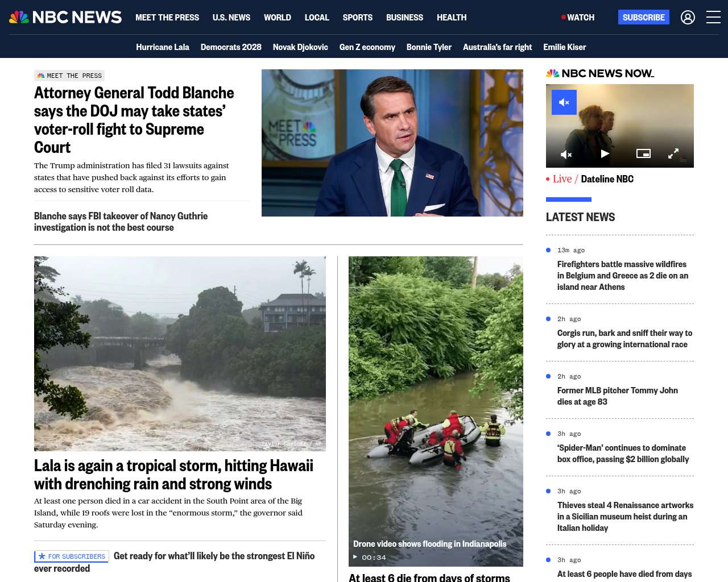The height and width of the screenshot is (582, 728).
Task: Expand the live video to fullscreen
Action: [x=673, y=153]
